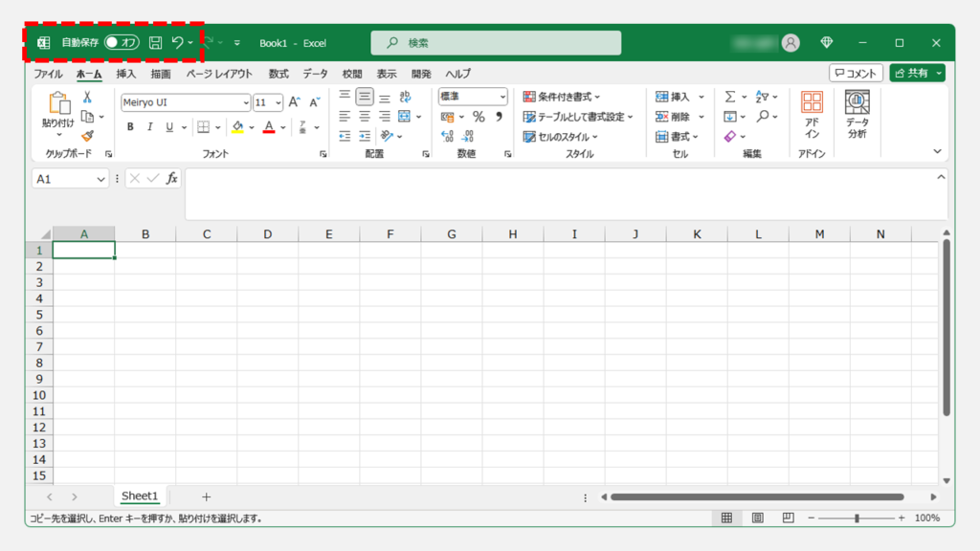This screenshot has width=980, height=551.
Task: Open the データ分析 data analysis tool
Action: [857, 115]
